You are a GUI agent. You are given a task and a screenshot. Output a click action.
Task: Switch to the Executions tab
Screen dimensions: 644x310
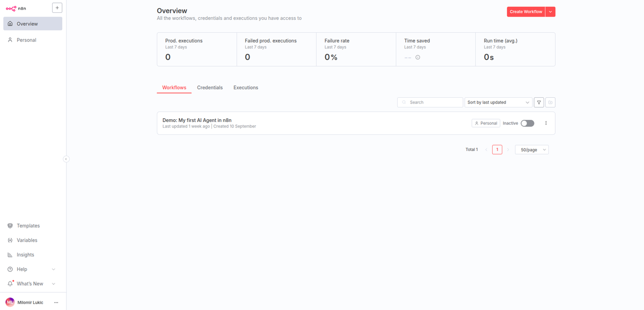tap(245, 87)
